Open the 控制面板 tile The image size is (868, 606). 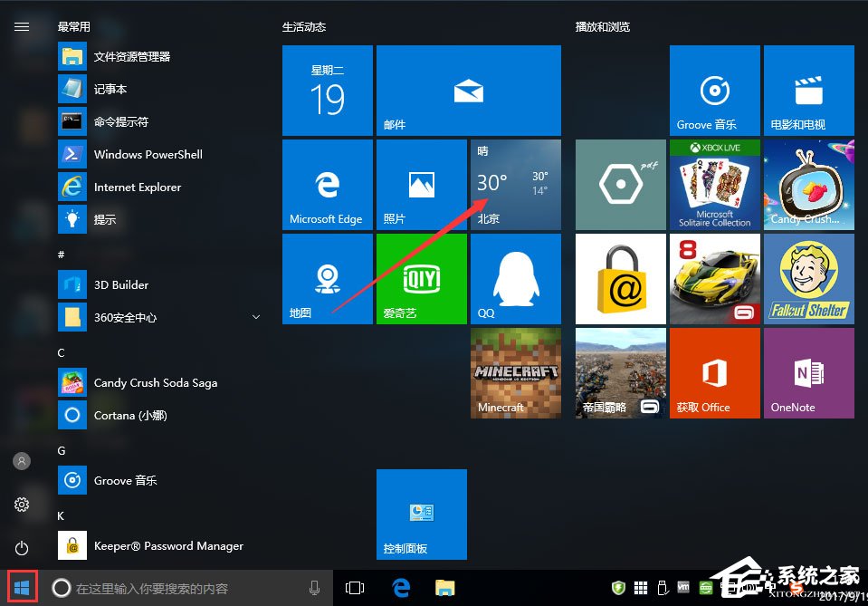(421, 514)
